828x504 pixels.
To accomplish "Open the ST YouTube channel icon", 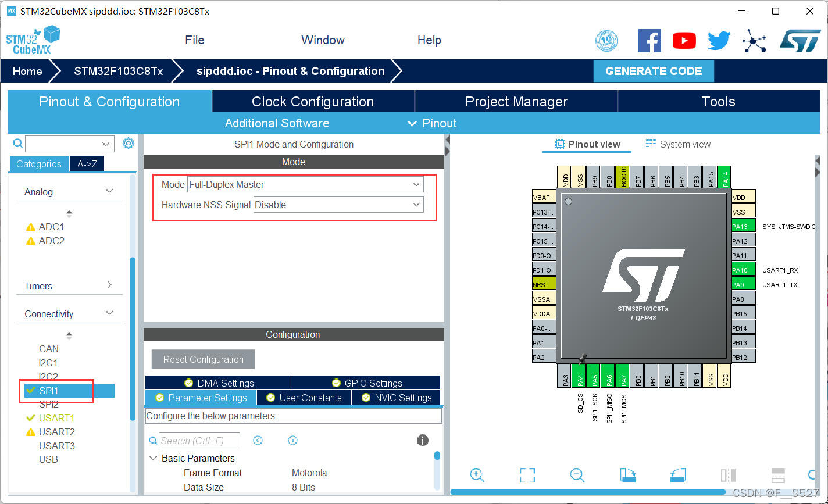I will pos(684,41).
